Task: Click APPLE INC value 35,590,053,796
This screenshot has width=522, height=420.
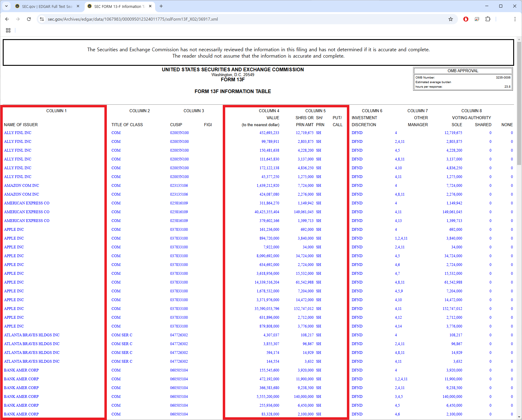Action: [x=267, y=309]
